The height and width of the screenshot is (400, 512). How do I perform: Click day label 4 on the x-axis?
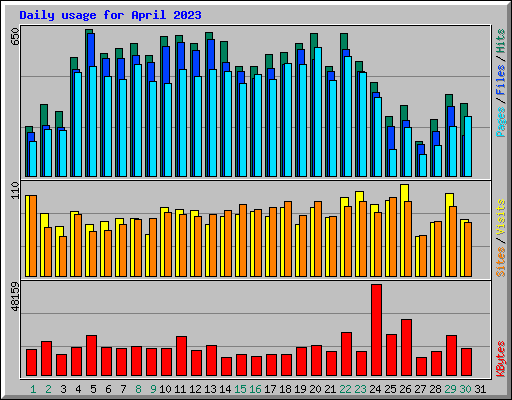click(78, 389)
